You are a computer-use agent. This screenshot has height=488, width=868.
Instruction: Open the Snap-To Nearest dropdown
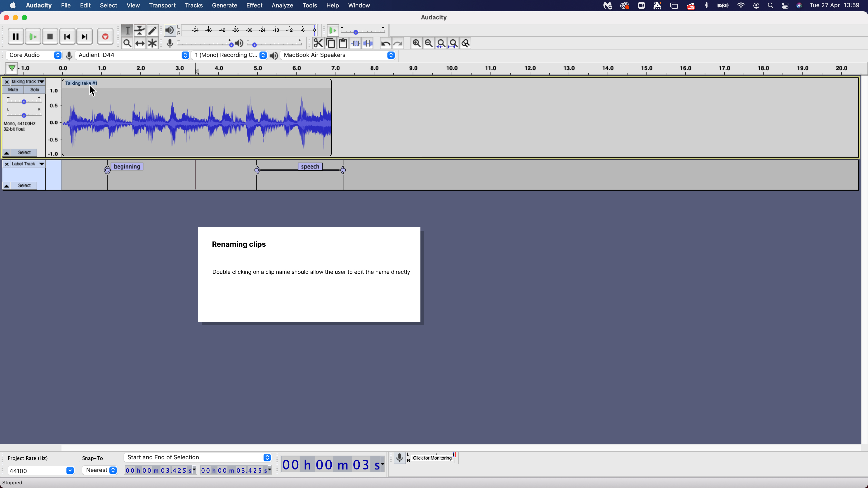coord(100,470)
